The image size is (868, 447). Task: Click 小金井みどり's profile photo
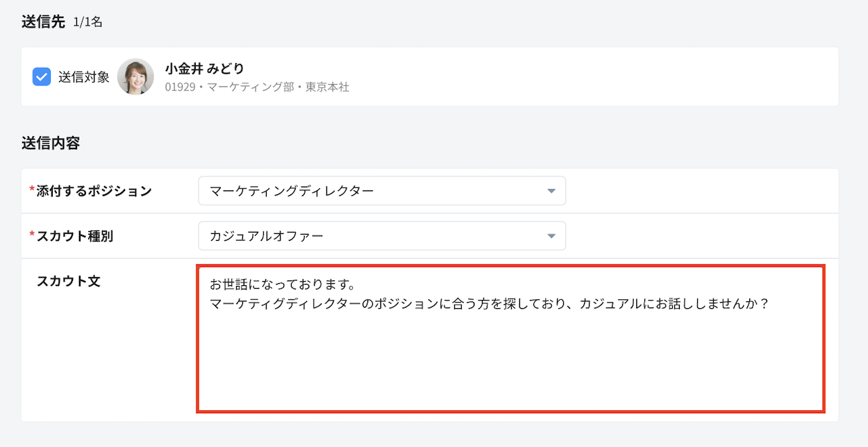135,76
